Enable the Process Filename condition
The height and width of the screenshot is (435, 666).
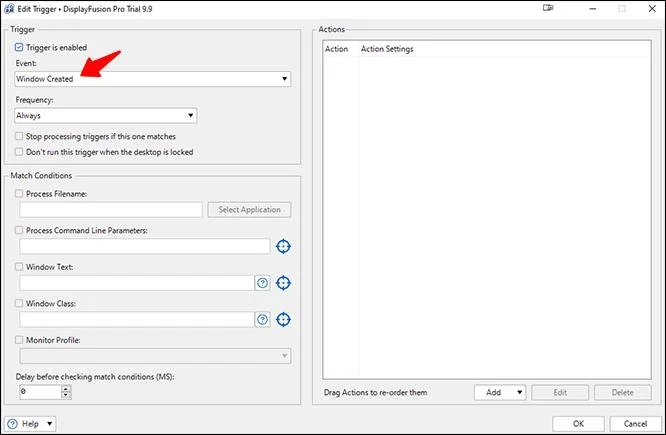point(19,194)
